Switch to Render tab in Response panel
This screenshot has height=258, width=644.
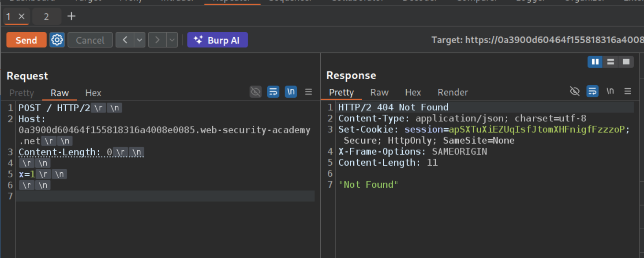453,92
